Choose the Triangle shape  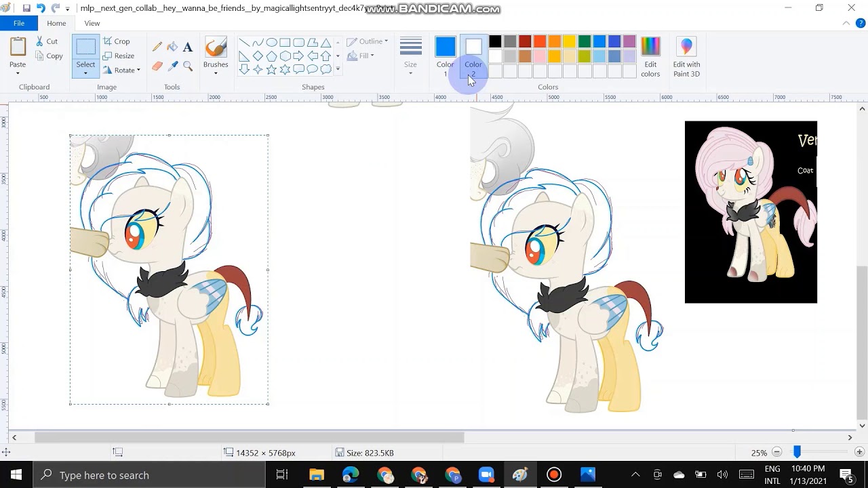tap(325, 42)
